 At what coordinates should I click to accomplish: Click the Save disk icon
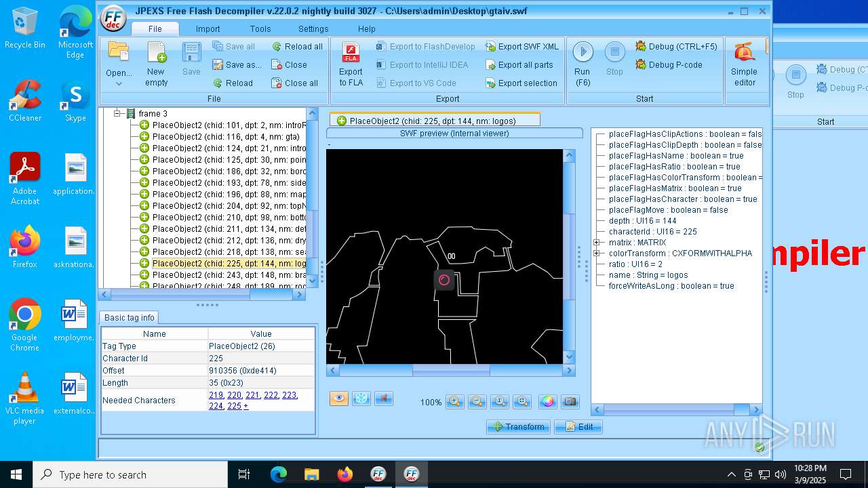pos(191,52)
